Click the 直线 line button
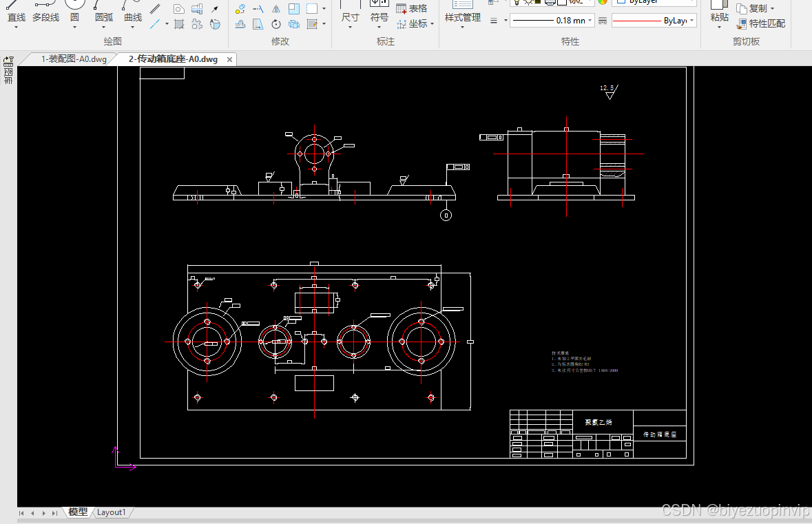 [16, 14]
